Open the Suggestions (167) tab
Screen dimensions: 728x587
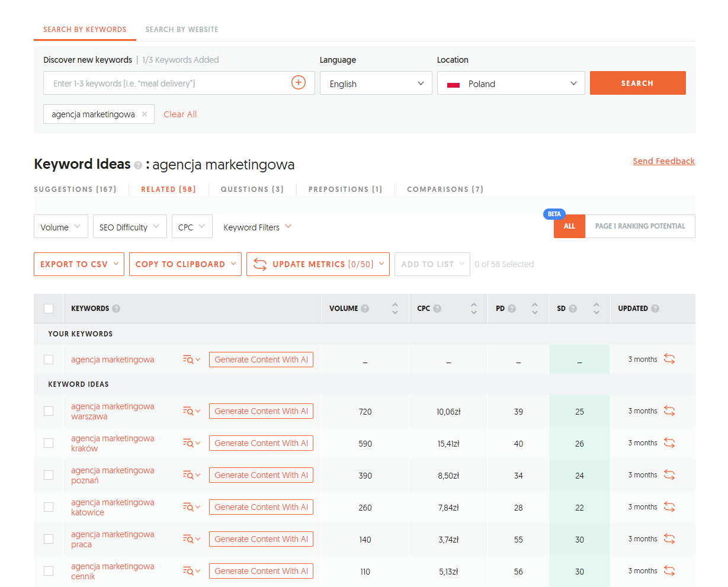(x=75, y=190)
